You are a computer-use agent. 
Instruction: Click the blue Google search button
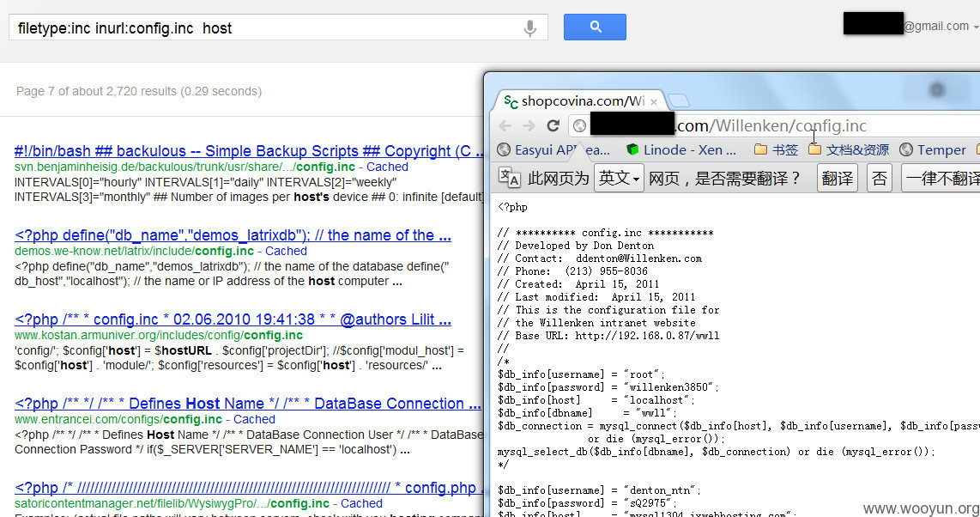(x=595, y=27)
